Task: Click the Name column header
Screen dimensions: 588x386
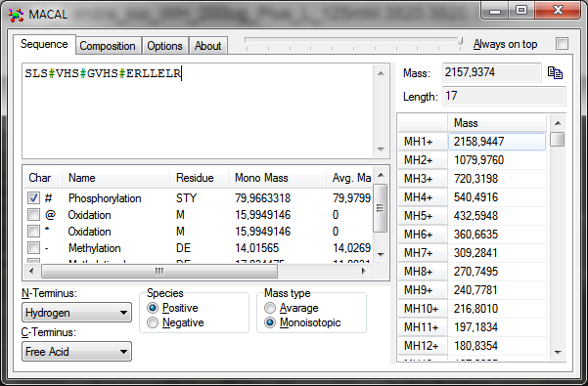Action: click(x=115, y=178)
